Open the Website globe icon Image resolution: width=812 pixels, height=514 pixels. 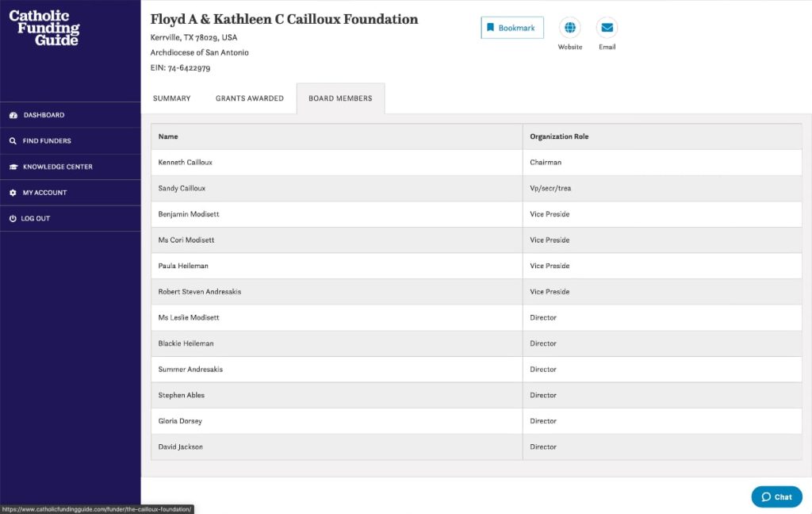coord(569,28)
